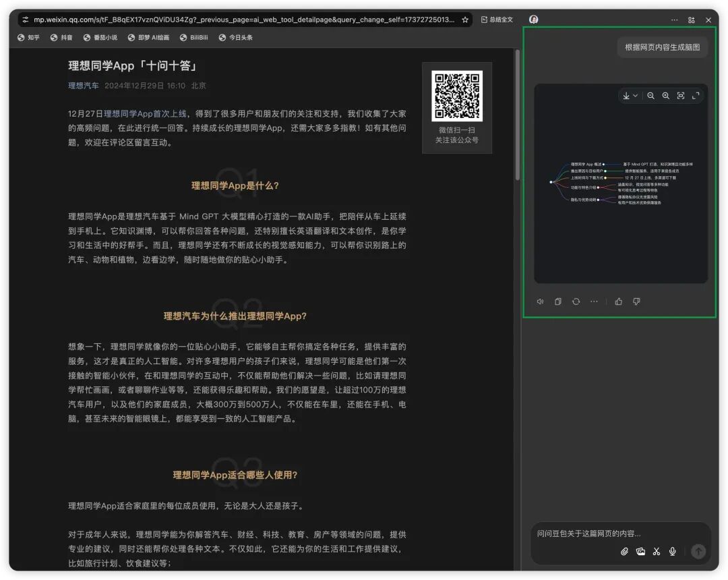Regenerate the response
728x580 pixels.
[576, 301]
